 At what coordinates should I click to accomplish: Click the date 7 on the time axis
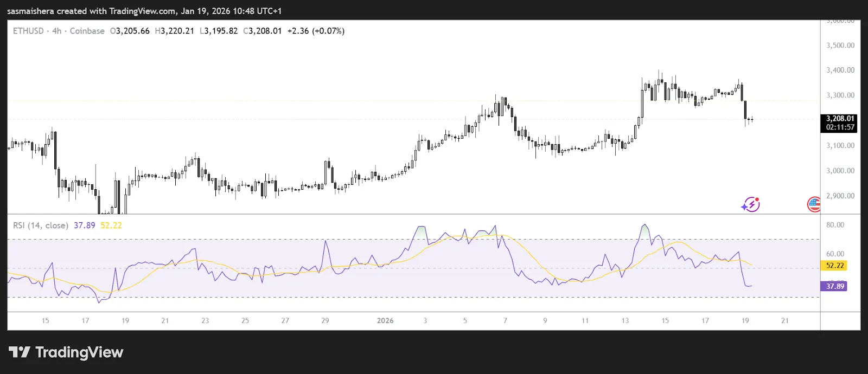tap(505, 320)
